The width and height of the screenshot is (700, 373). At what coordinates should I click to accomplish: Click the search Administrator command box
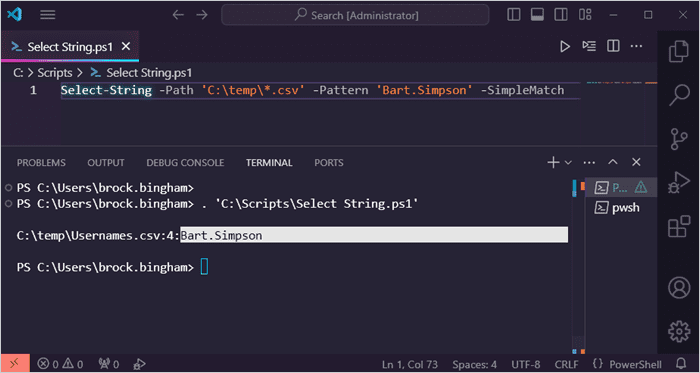355,15
